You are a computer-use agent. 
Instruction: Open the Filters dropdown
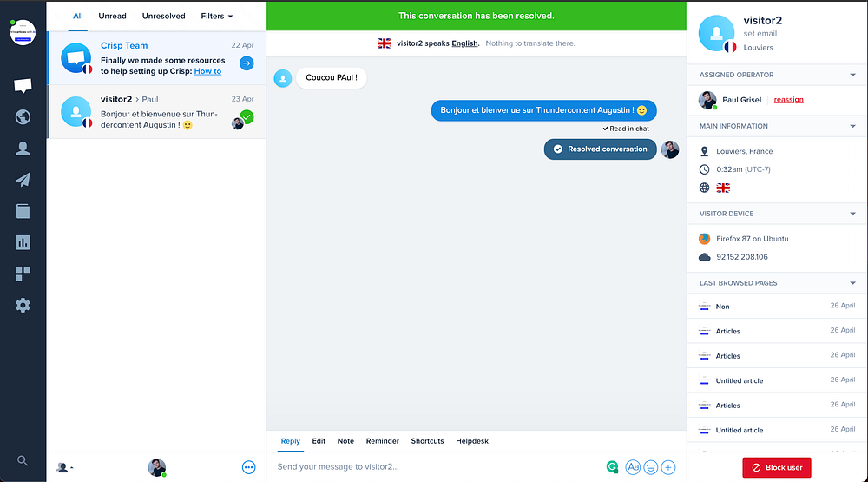pyautogui.click(x=216, y=16)
